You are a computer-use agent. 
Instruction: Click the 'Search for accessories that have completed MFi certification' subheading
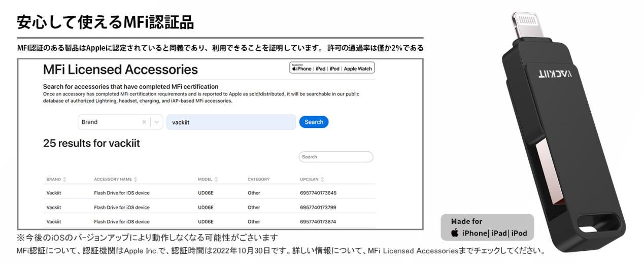(x=130, y=86)
